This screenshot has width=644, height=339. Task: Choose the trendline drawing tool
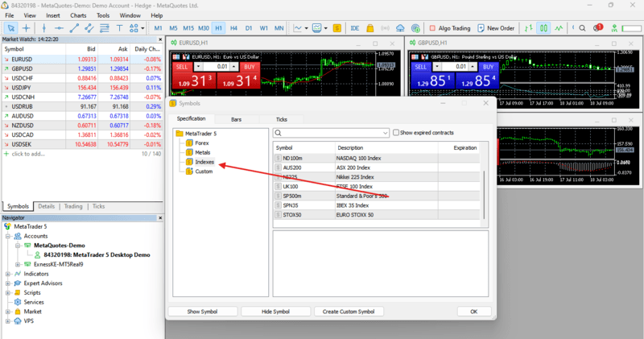pyautogui.click(x=74, y=28)
